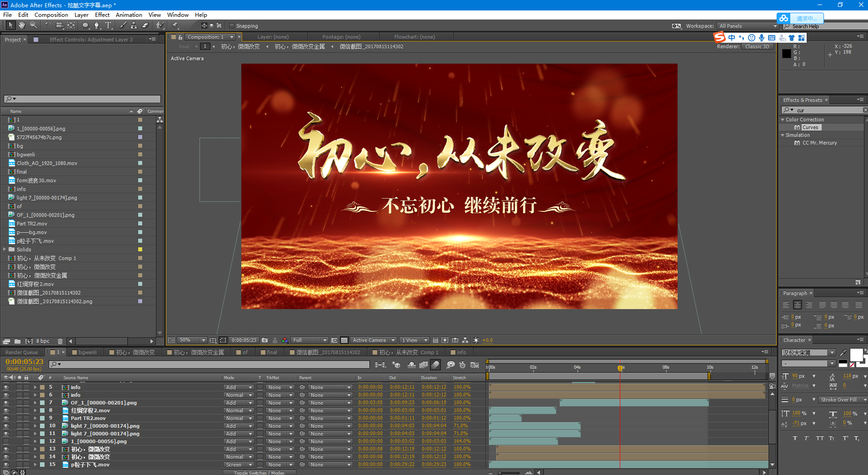Toggle Motion Blur enable switch in timeline
This screenshot has width=868, height=475.
[435, 365]
